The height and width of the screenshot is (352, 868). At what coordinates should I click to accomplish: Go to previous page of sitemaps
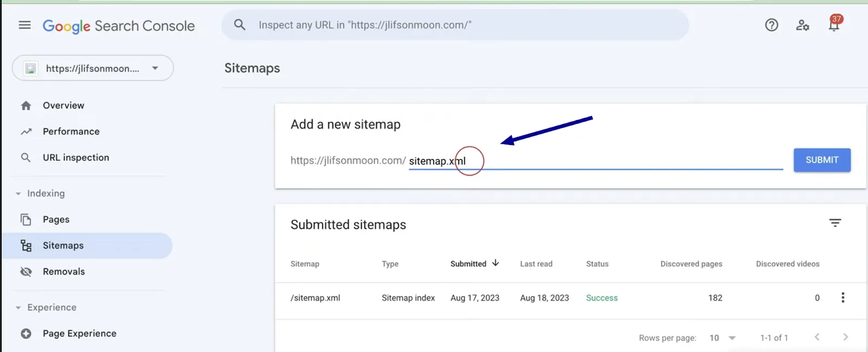(x=817, y=337)
